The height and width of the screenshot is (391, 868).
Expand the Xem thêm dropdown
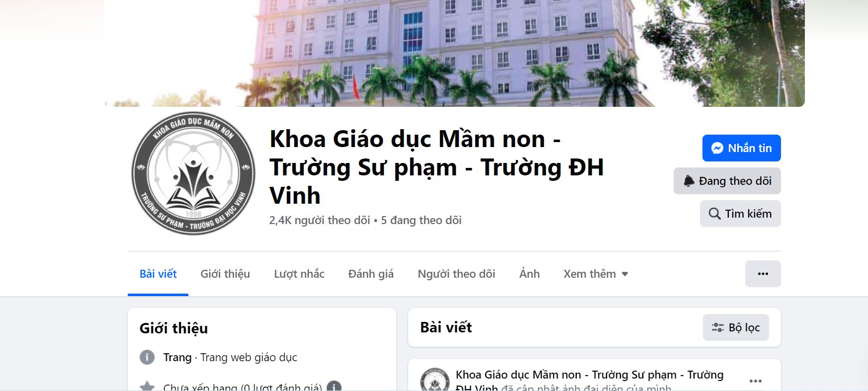pos(596,274)
